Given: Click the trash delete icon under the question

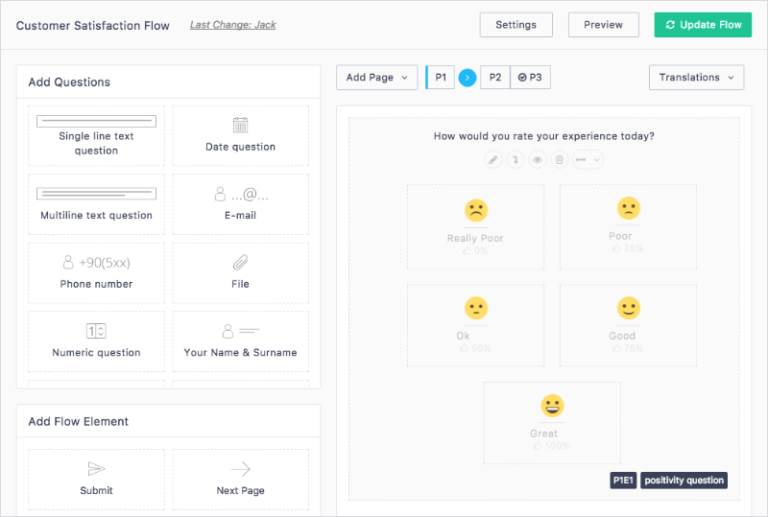Looking at the screenshot, I should (559, 160).
